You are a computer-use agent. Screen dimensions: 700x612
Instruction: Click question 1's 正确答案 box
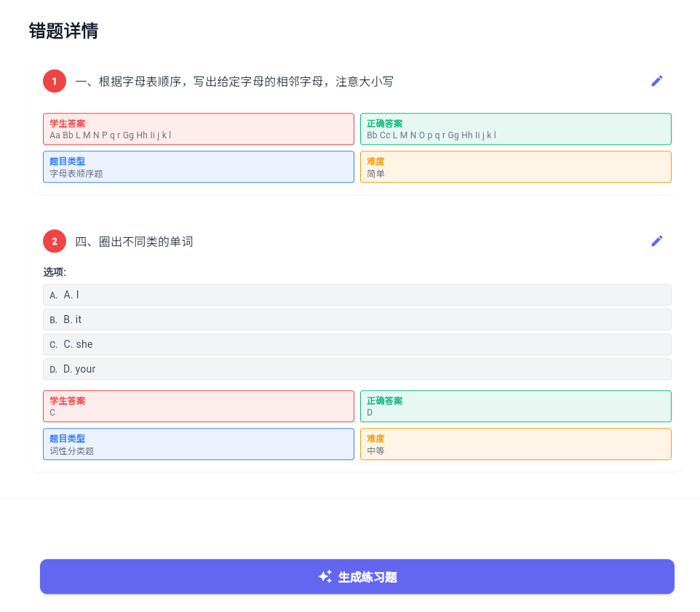pos(515,129)
